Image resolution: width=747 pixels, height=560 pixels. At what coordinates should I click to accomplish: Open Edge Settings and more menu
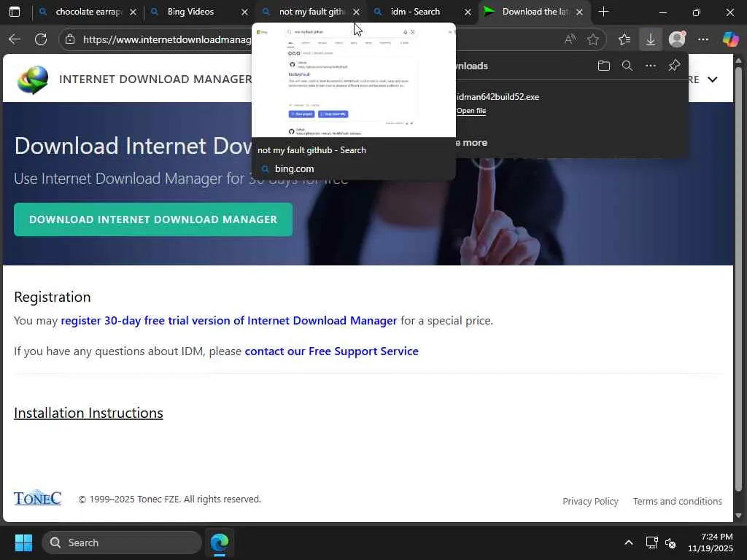point(703,39)
